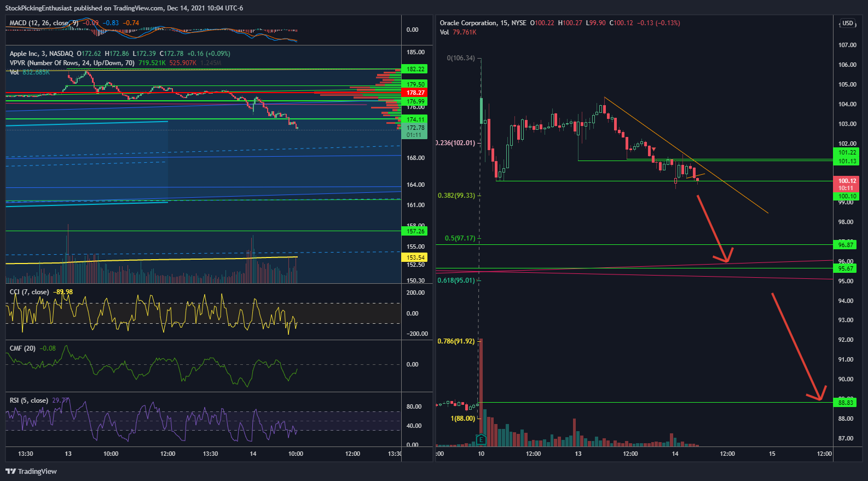Click the 96.87 price label
This screenshot has width=868, height=481.
[846, 245]
